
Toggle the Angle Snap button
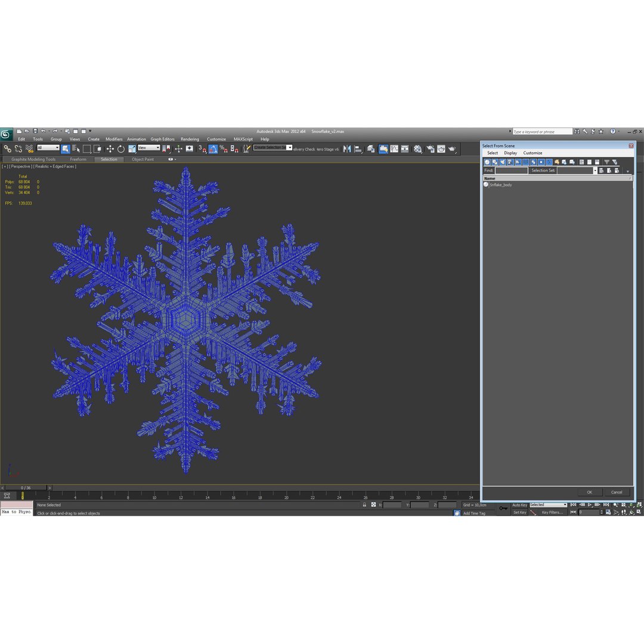[x=213, y=148]
